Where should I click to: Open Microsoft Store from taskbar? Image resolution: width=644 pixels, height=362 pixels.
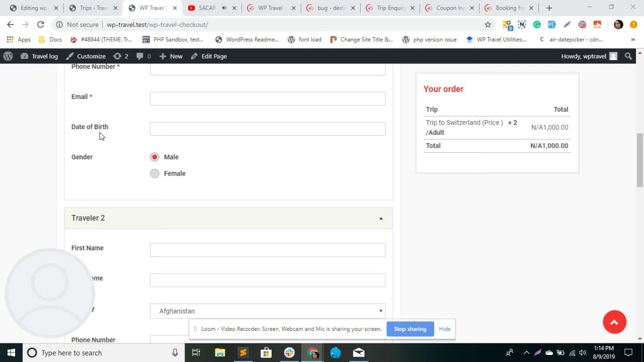(266, 353)
